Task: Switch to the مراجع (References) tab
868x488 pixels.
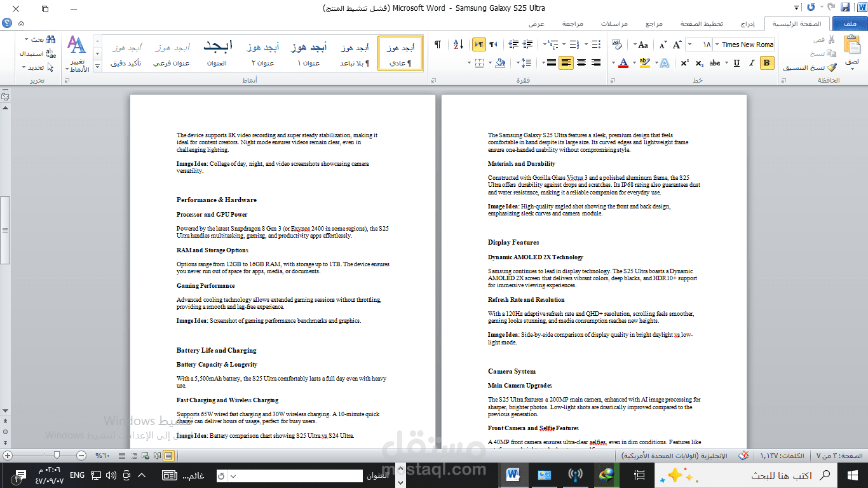Action: 654,24
